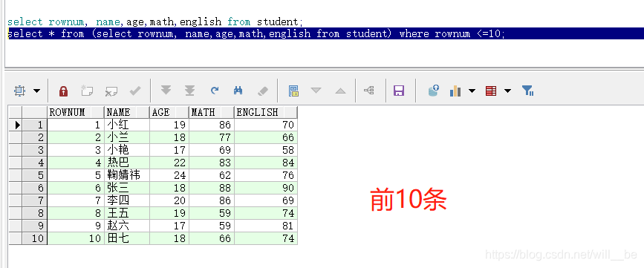Click the name cell 王五

[x=127, y=213]
